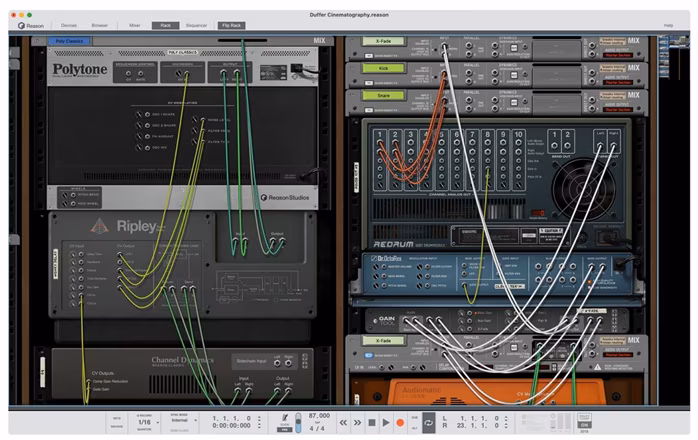Click the Fast Forward transport button
Image resolution: width=698 pixels, height=440 pixels.
click(356, 423)
